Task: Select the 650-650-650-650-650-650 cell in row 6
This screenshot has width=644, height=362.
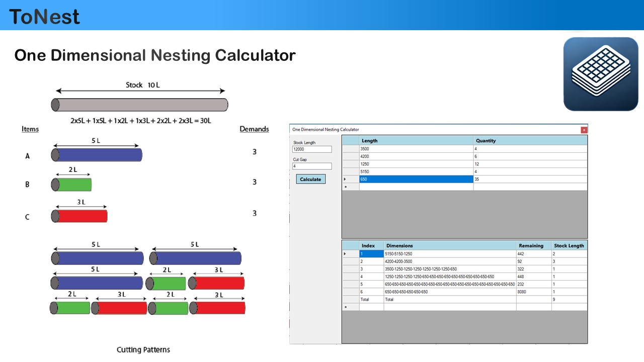Action: coord(450,292)
